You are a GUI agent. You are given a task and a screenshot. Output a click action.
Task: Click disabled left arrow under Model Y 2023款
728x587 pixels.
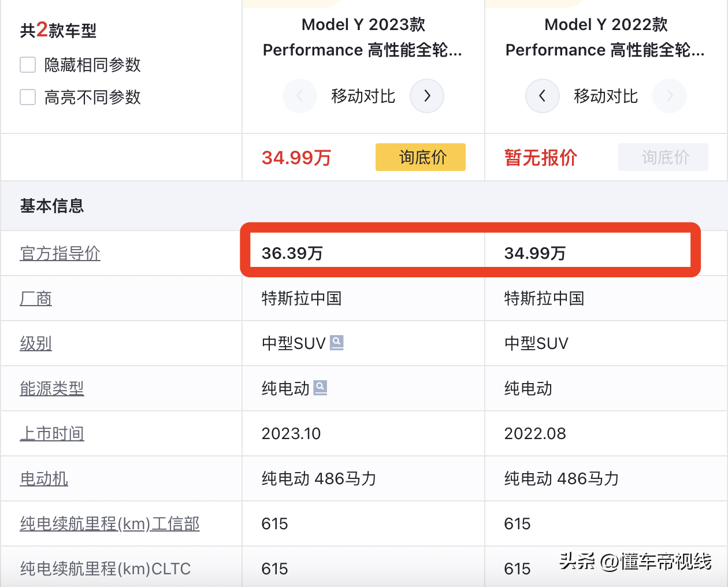point(300,96)
